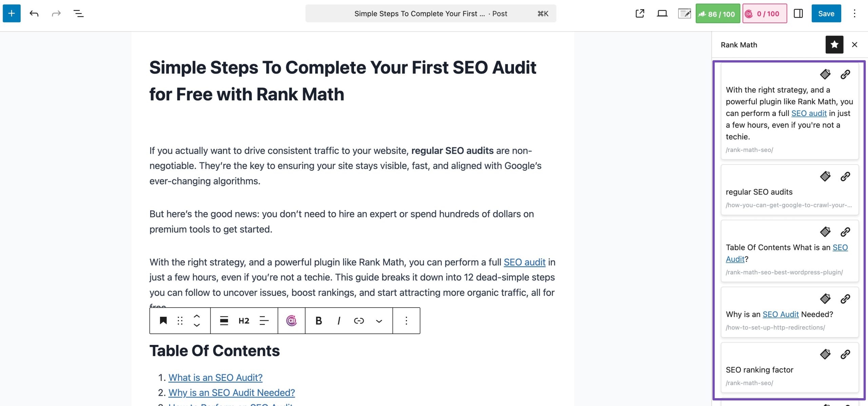Open the document overview panel
The width and height of the screenshot is (868, 406).
78,14
